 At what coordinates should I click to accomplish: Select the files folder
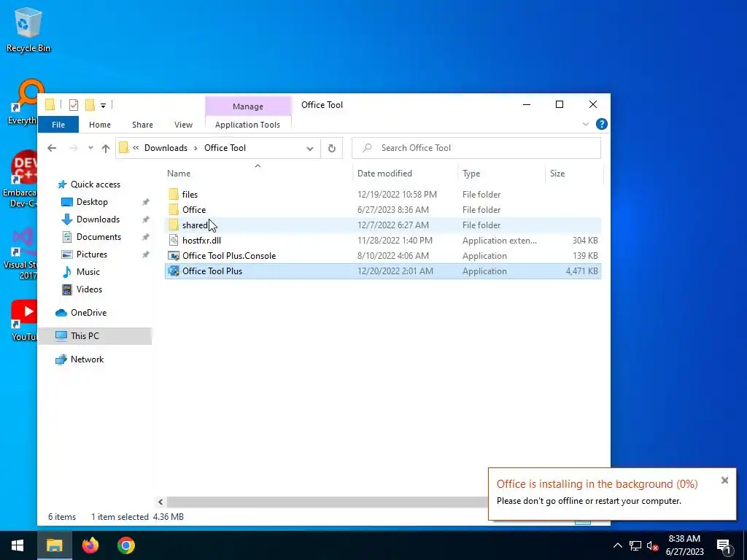click(383, 194)
